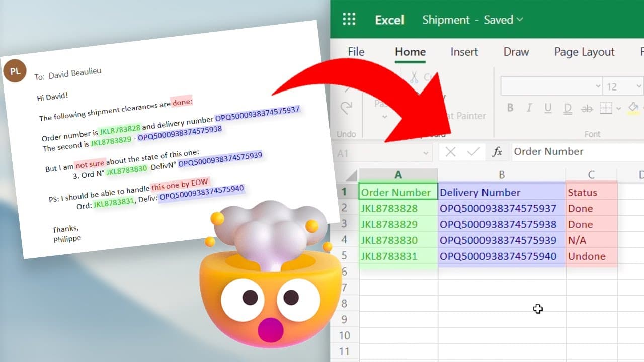The image size is (644, 362).
Task: Select column A header
Action: [x=398, y=175]
